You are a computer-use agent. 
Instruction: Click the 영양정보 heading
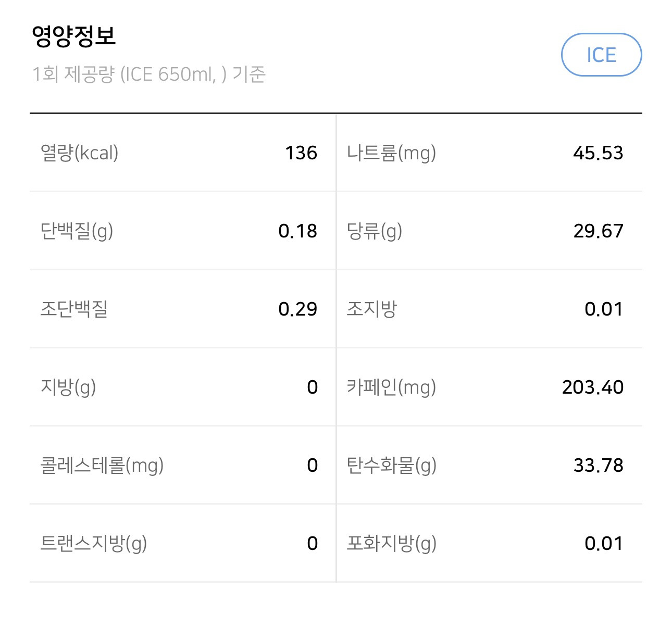(x=73, y=36)
